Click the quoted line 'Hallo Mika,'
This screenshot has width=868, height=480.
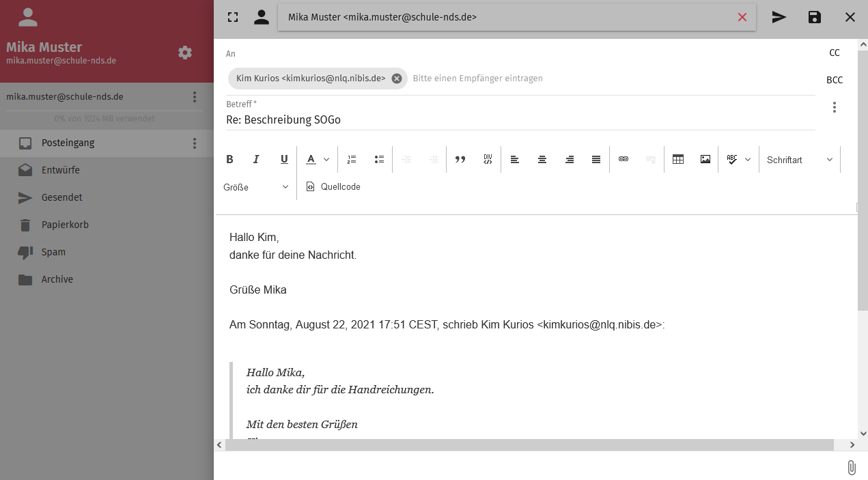click(x=275, y=372)
